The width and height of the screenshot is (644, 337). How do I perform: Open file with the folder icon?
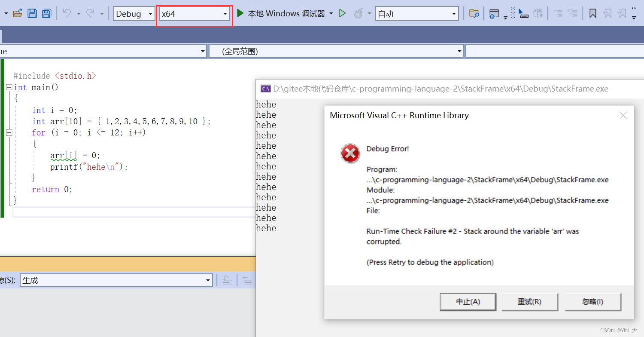(x=17, y=13)
